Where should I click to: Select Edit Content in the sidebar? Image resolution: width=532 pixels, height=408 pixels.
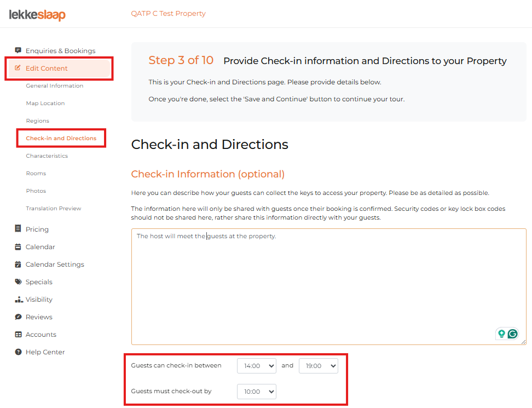click(59, 68)
